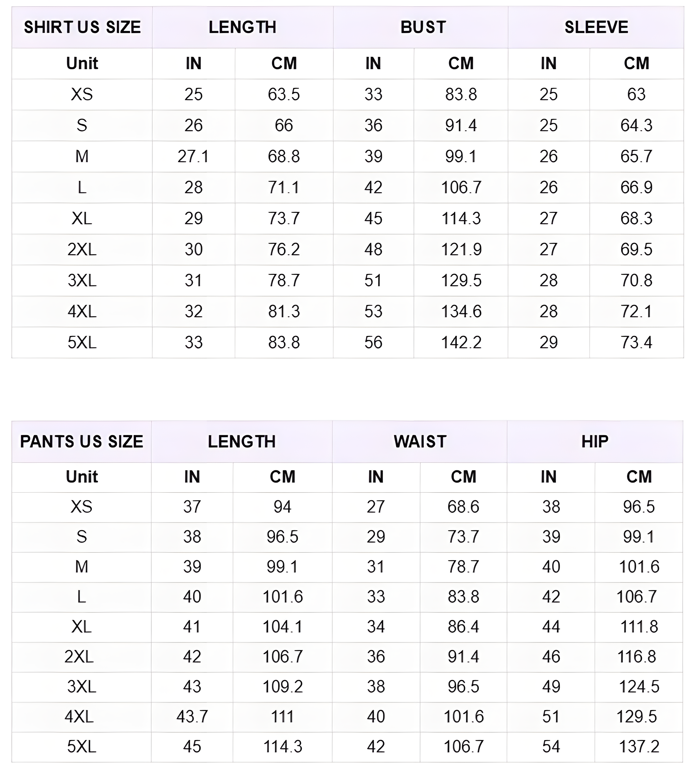Click the 43.7 inch pants length cell
Image resolution: width=700 pixels, height=770 pixels.
(192, 717)
